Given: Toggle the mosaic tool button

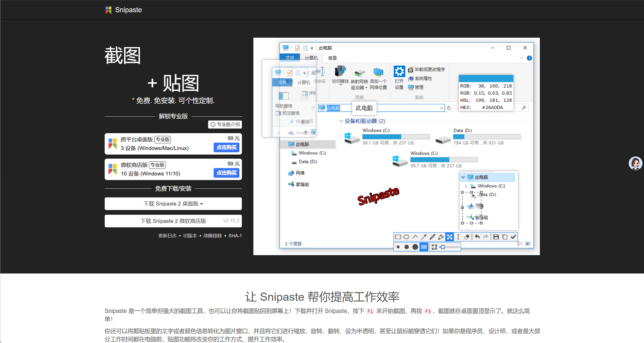Looking at the screenshot, I should click(450, 237).
